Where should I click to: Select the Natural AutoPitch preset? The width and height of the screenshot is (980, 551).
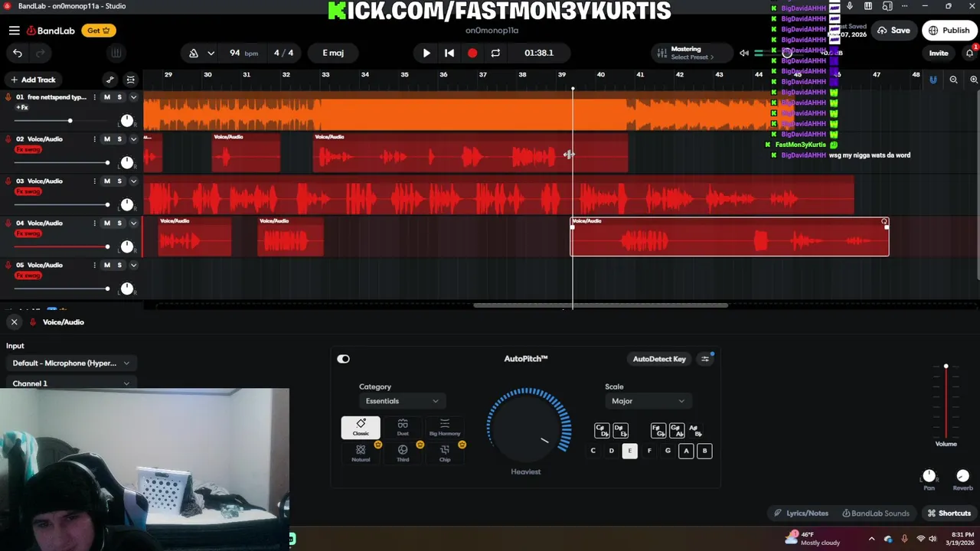point(361,453)
